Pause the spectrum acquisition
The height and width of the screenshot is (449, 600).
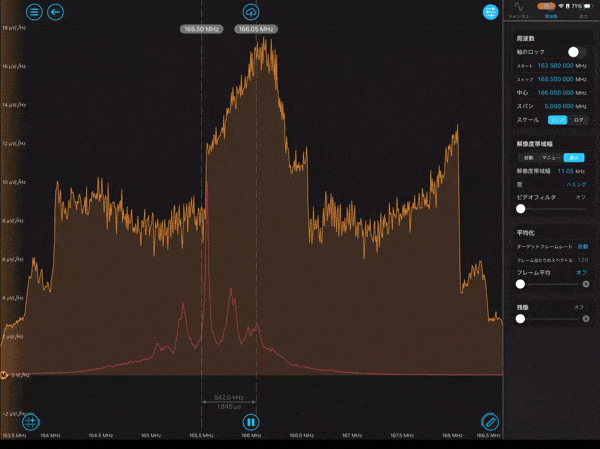tap(251, 422)
